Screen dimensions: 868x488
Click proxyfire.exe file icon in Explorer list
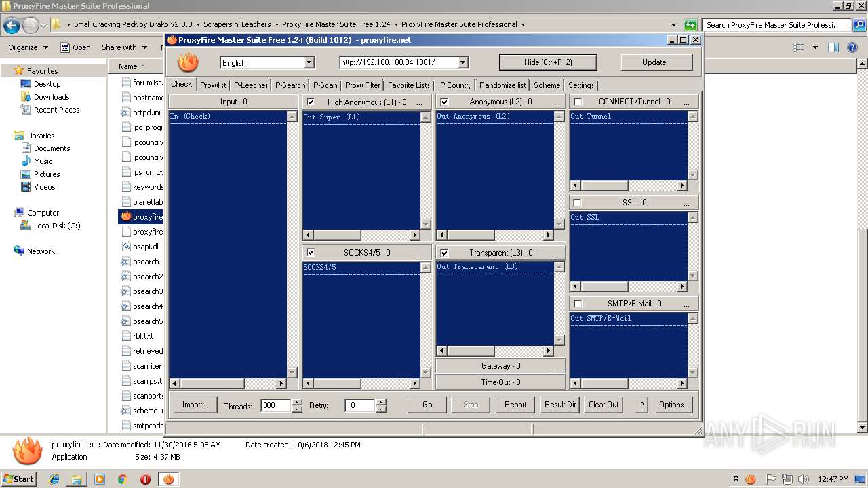point(125,217)
